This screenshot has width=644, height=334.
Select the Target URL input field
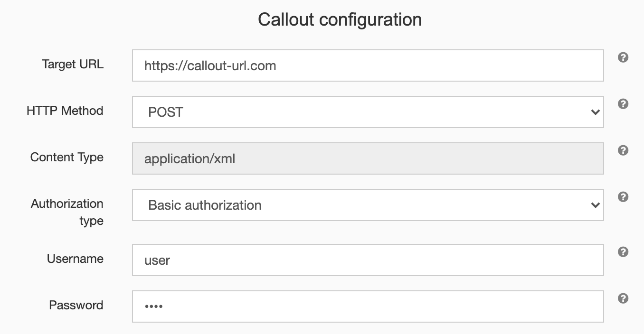[x=332, y=65]
